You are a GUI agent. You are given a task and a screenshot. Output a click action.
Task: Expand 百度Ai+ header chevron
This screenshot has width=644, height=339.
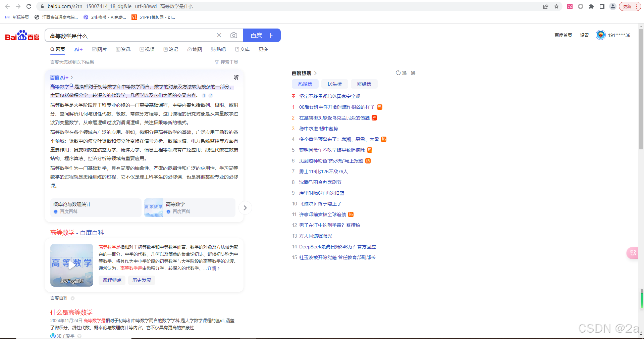tap(72, 78)
